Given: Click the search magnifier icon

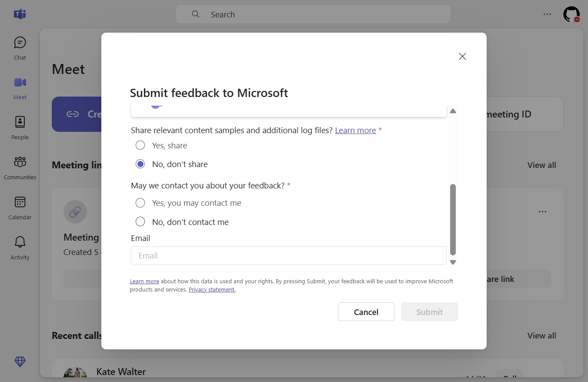Looking at the screenshot, I should point(196,14).
